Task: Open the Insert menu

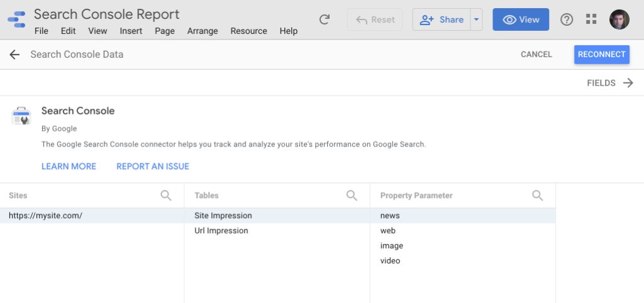Action: pos(131,31)
